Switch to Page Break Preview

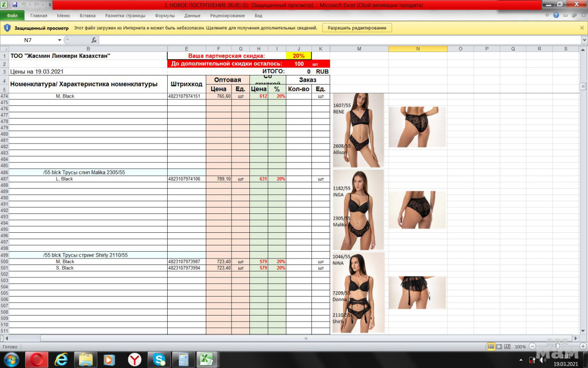click(507, 346)
